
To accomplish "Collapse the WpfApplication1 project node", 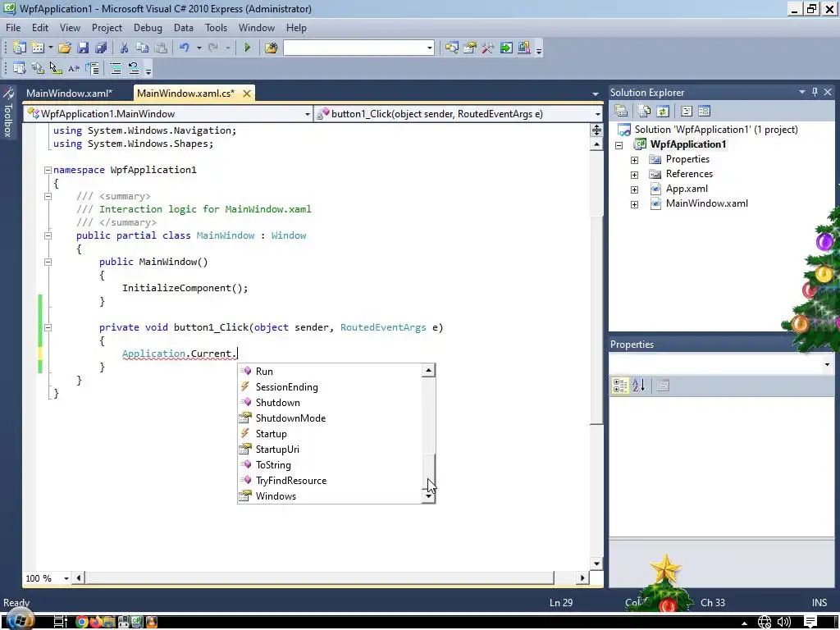I will click(619, 145).
